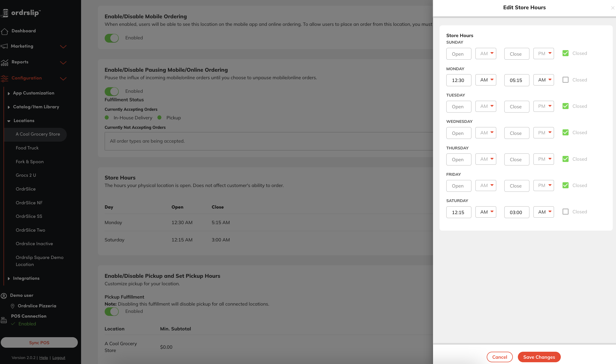Click the Demo user profile icon
This screenshot has height=364, width=616.
(x=4, y=296)
